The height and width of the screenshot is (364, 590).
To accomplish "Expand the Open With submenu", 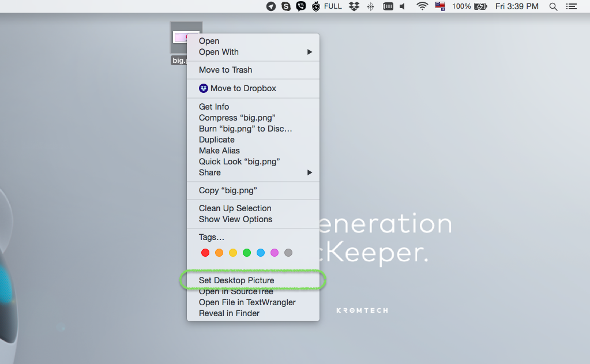I will 253,52.
